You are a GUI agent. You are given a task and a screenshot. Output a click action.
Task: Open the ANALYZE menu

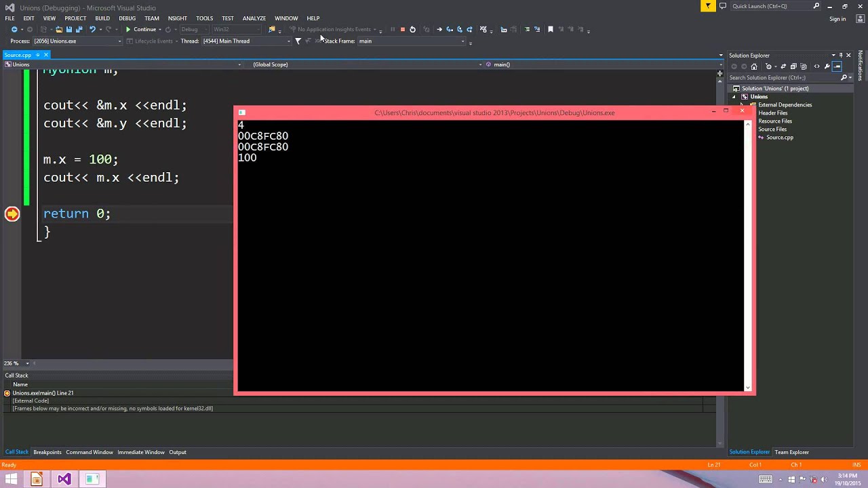click(254, 18)
